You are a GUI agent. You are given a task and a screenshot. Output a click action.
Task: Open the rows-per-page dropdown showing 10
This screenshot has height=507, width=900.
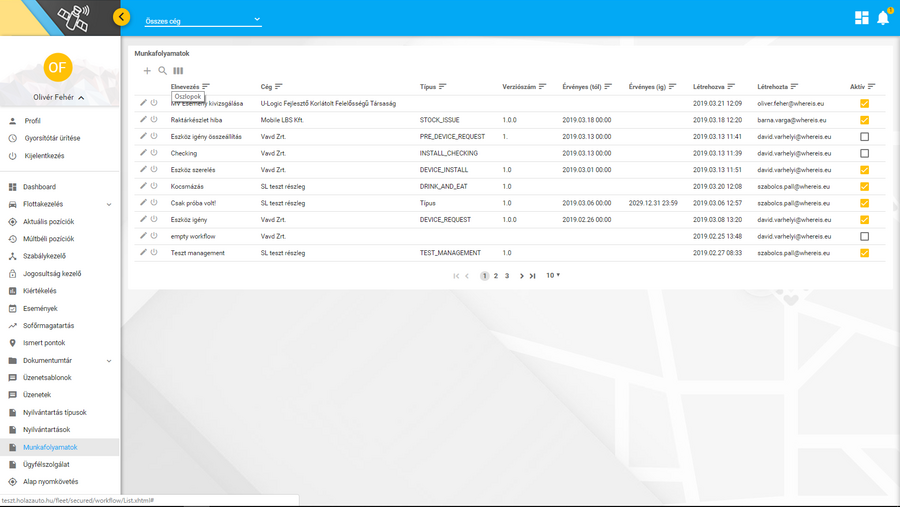552,275
